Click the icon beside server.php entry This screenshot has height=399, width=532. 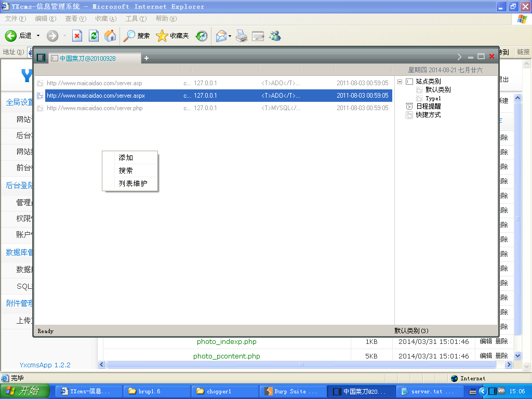point(40,108)
